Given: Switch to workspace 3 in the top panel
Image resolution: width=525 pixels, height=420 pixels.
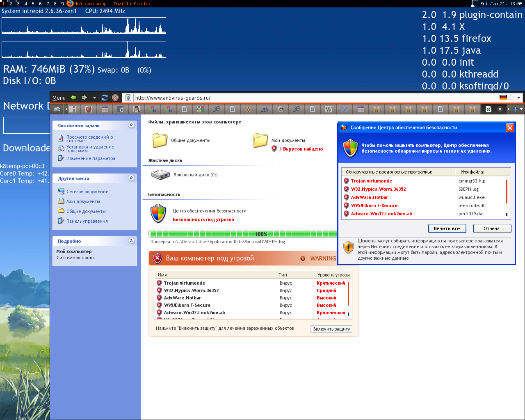Looking at the screenshot, I should tap(18, 3).
